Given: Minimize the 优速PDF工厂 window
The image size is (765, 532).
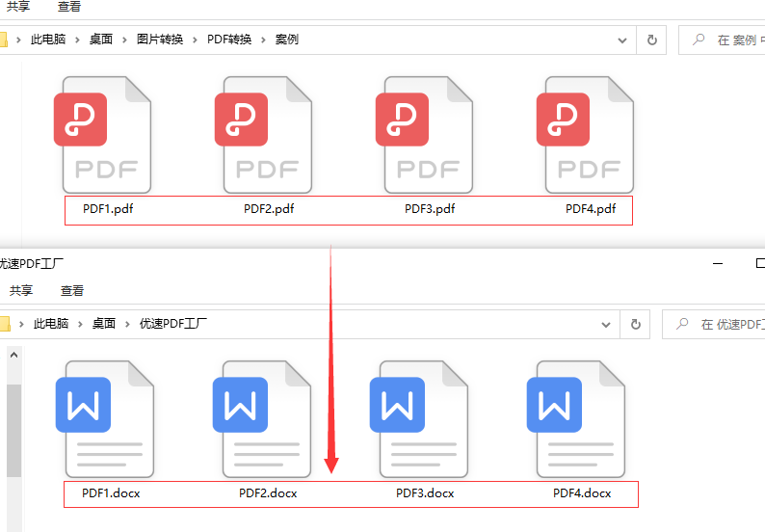Looking at the screenshot, I should [x=718, y=263].
